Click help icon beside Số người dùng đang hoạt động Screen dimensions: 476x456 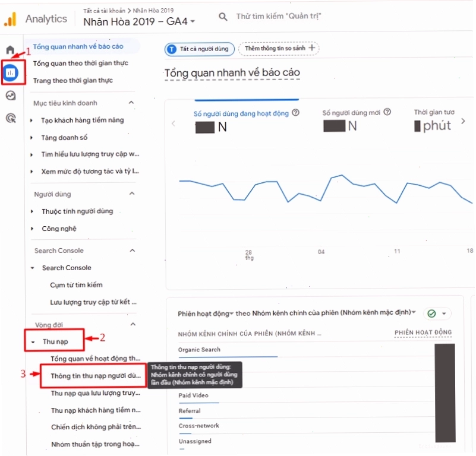click(x=295, y=113)
